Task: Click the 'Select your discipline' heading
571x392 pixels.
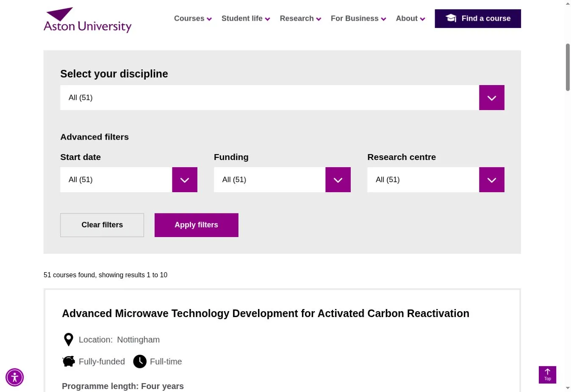Action: 114,74
